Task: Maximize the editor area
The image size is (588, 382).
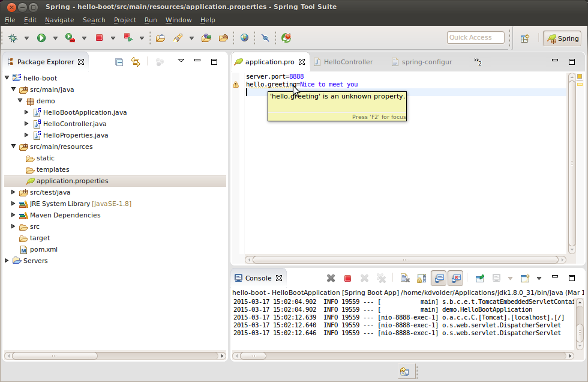Action: 572,61
